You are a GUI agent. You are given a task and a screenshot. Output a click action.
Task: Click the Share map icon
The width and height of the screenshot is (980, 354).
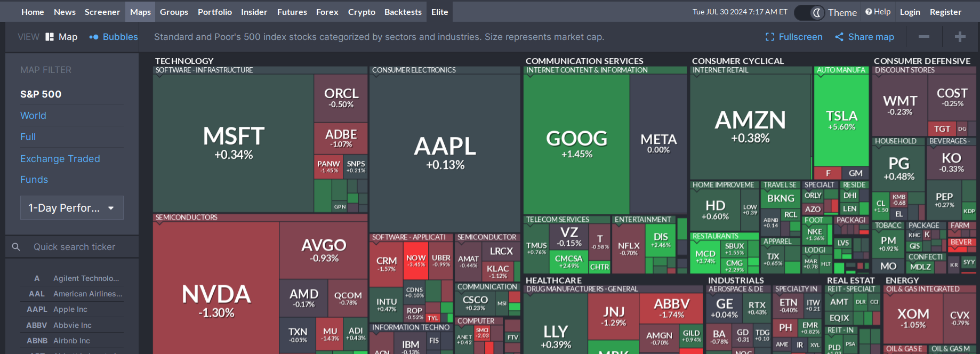click(839, 37)
